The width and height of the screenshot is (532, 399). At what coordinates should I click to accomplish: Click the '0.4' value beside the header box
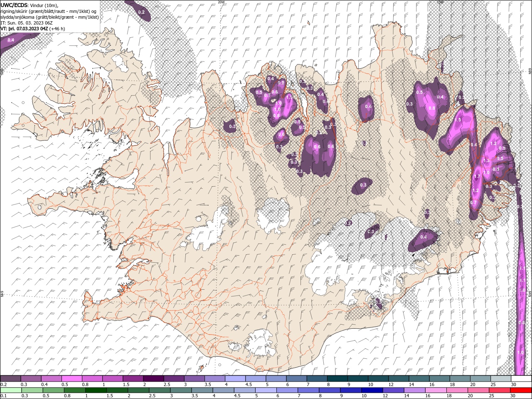(x=11, y=40)
